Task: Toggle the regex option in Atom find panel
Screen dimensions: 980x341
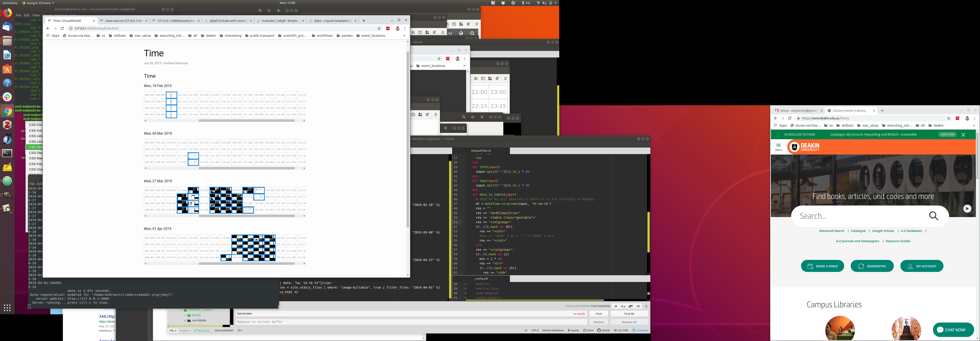Action: (615, 306)
